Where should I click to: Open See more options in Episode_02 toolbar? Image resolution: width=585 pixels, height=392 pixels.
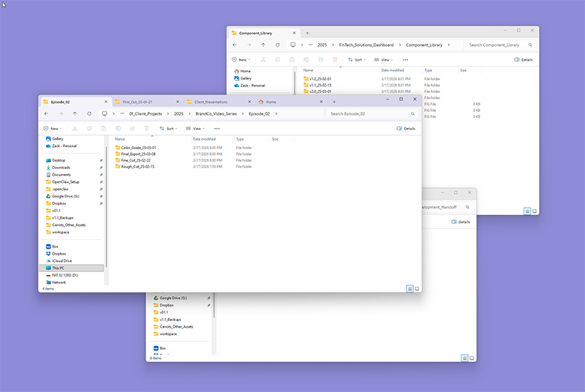(216, 128)
